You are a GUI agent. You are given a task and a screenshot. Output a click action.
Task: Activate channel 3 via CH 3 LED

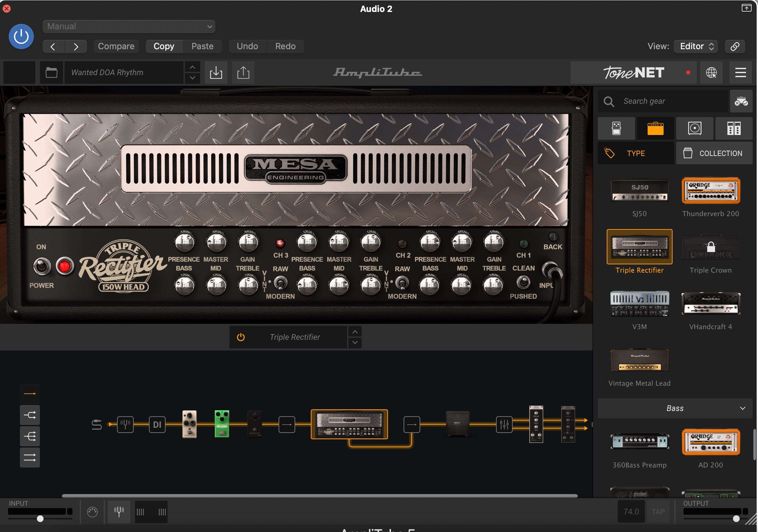coord(280,244)
